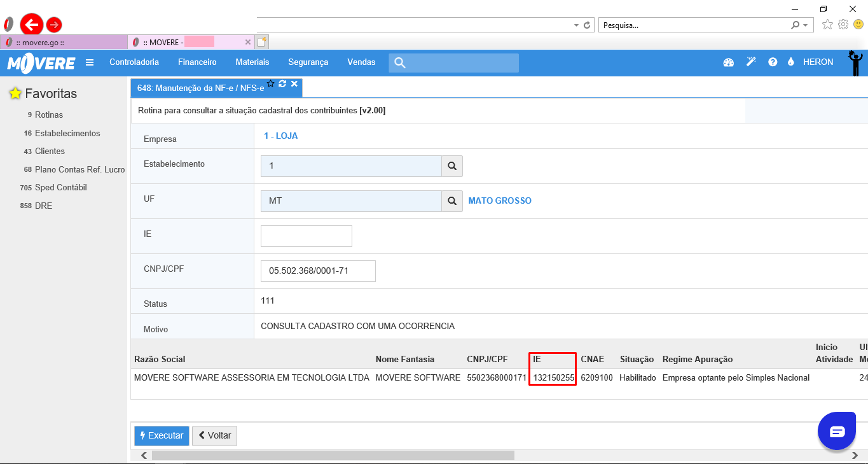Close the ':: MOVERE -' browser tab
The height and width of the screenshot is (464, 868).
pos(248,42)
